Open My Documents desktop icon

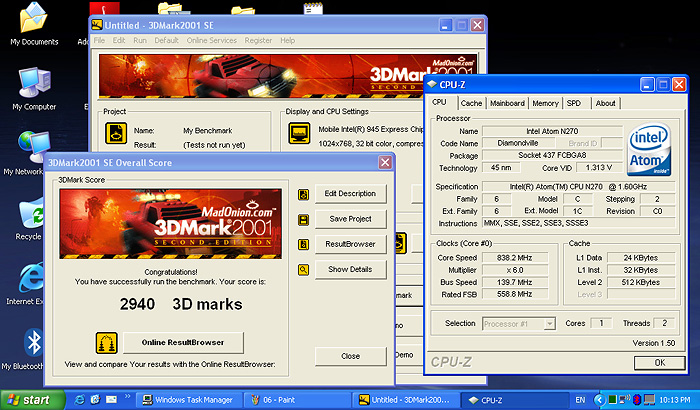pos(34,24)
